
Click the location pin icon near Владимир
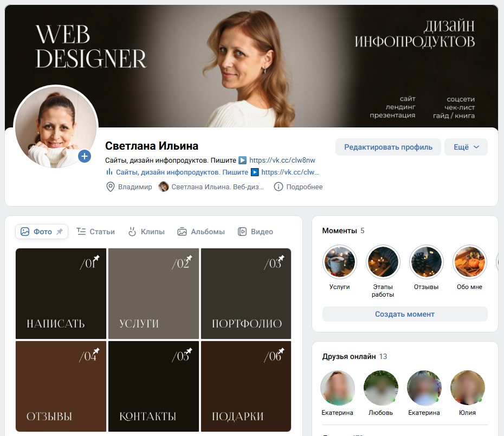click(110, 187)
